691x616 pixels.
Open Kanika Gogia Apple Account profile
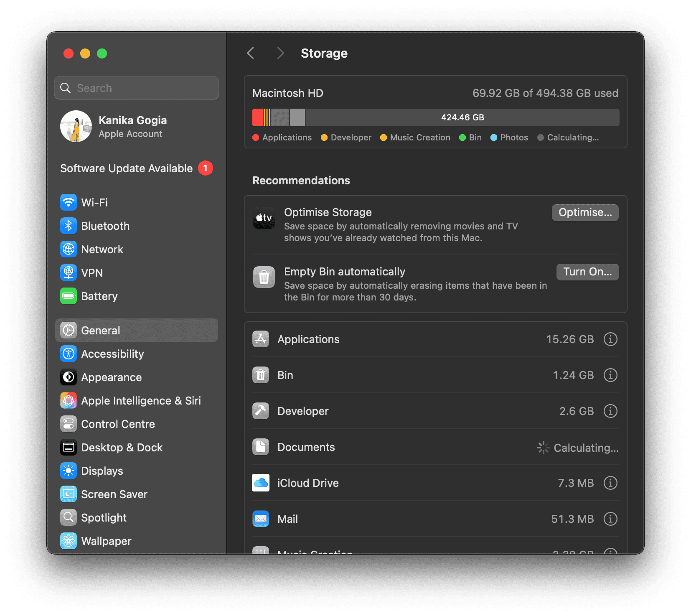(x=132, y=127)
